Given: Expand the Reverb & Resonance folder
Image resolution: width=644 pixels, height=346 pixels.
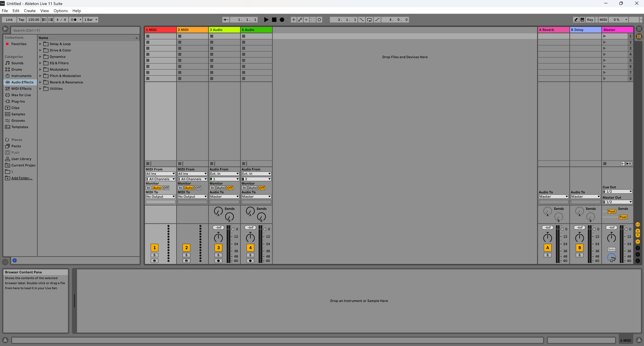Looking at the screenshot, I should pos(40,82).
